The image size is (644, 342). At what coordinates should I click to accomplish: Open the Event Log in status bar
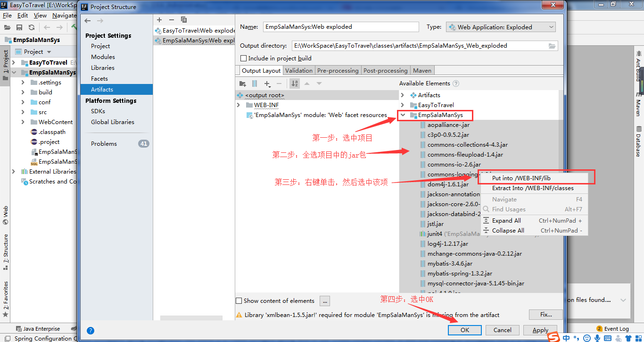pos(612,329)
